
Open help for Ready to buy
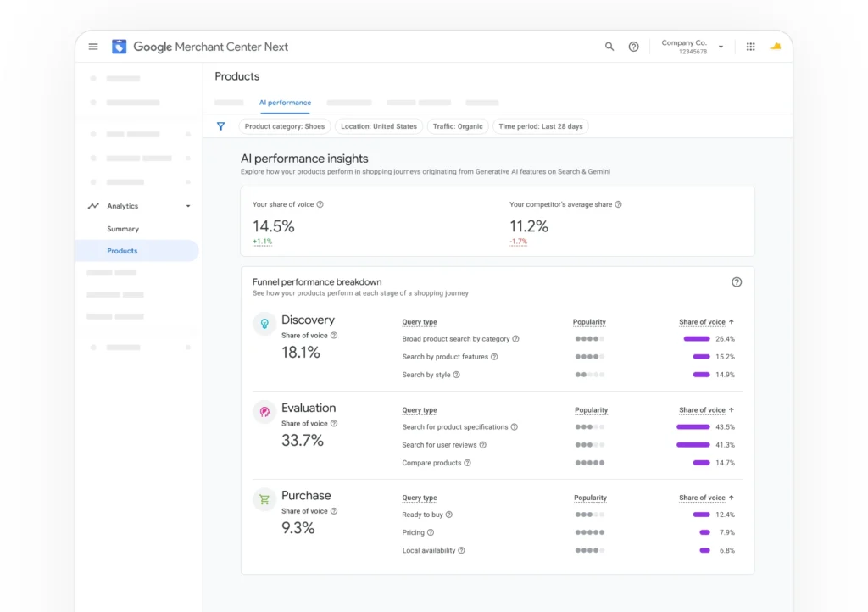coord(449,515)
